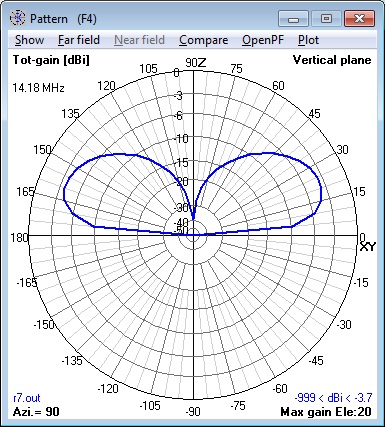The height and width of the screenshot is (427, 385).
Task: Open the Far field menu
Action: click(x=79, y=40)
